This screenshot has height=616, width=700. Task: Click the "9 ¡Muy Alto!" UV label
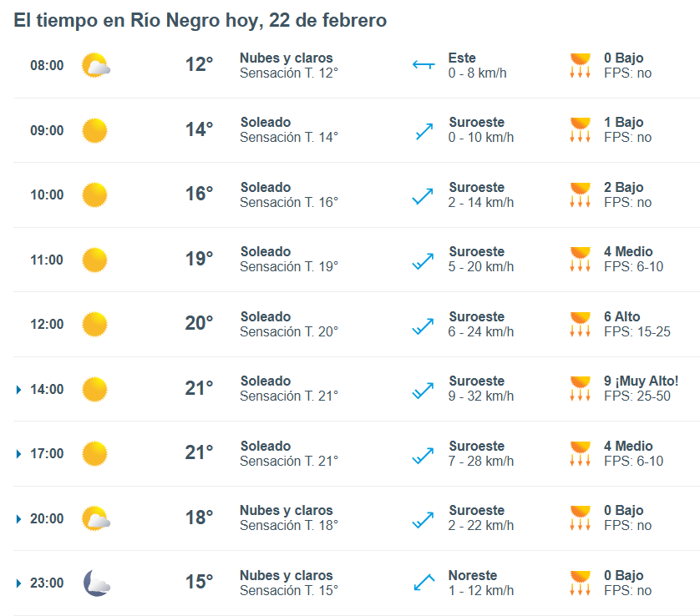coord(641,381)
